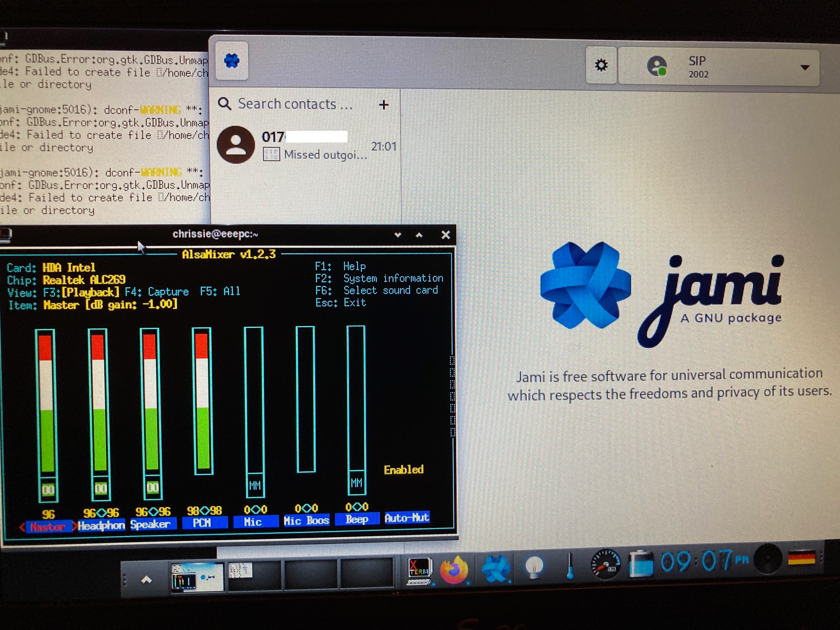Toggle the Headphone mute box
Viewport: 840px width, 630px height.
[x=100, y=489]
